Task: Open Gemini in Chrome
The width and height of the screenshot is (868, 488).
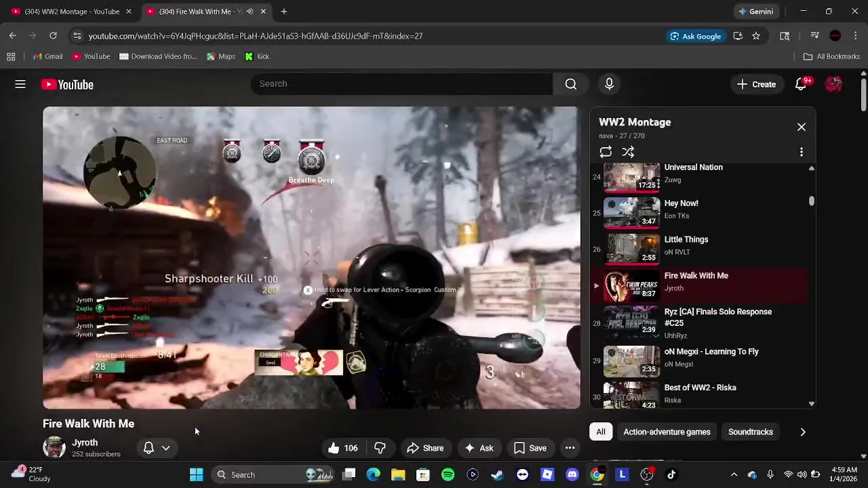Action: (756, 12)
